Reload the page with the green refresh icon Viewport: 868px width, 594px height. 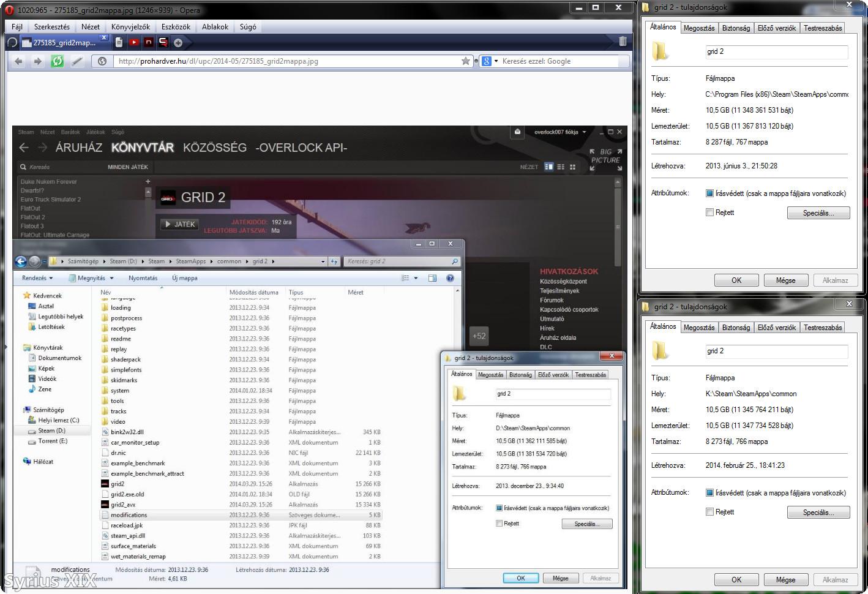[57, 61]
